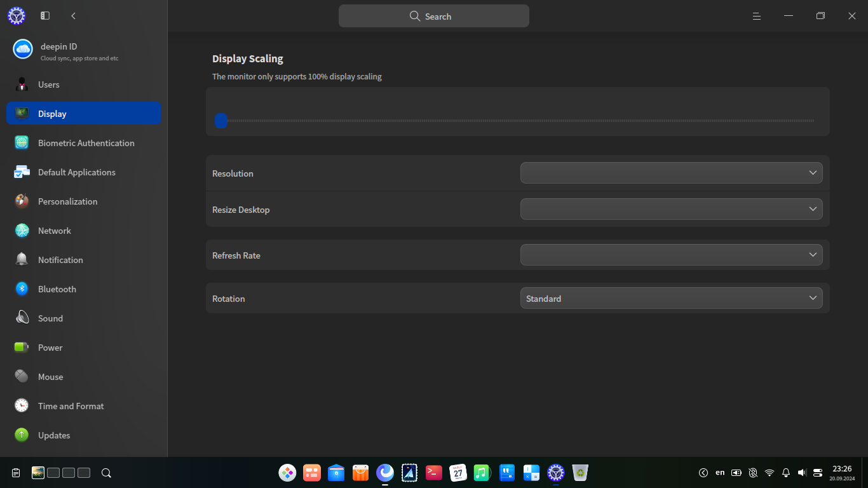Open the notification bell tray icon
The image size is (868, 488).
[x=786, y=473]
